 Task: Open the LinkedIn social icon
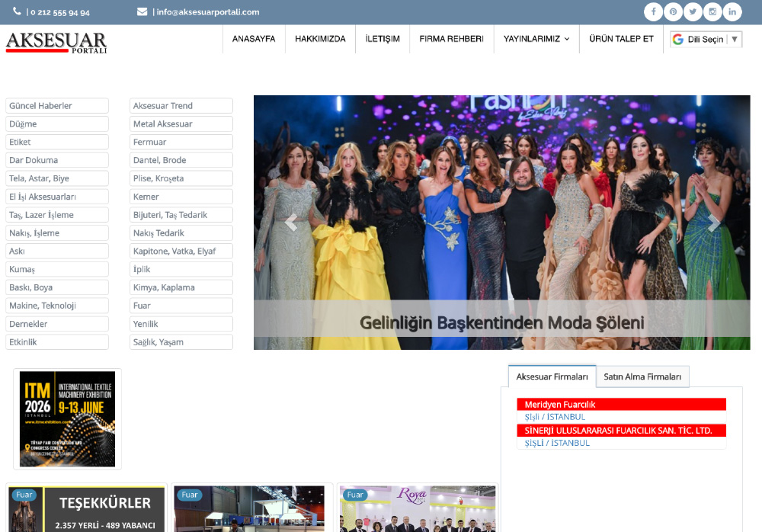click(732, 12)
